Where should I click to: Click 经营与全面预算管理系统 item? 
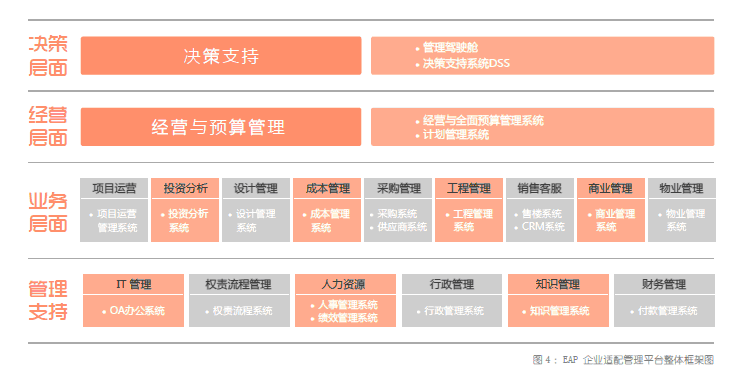(x=483, y=120)
